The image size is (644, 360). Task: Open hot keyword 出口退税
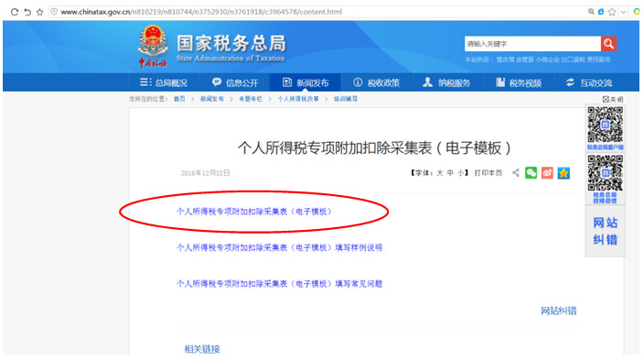click(x=573, y=60)
